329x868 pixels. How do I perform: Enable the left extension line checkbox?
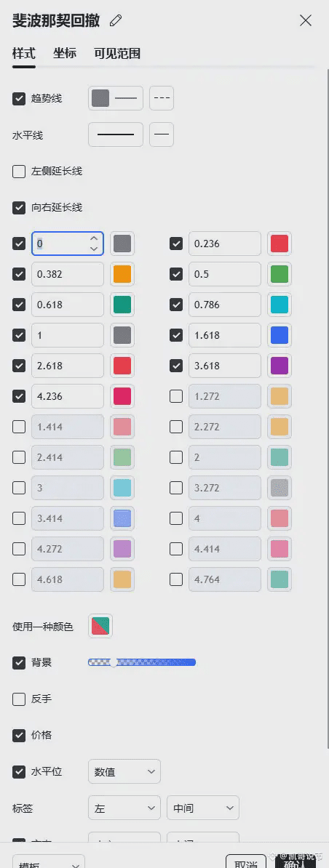(19, 171)
